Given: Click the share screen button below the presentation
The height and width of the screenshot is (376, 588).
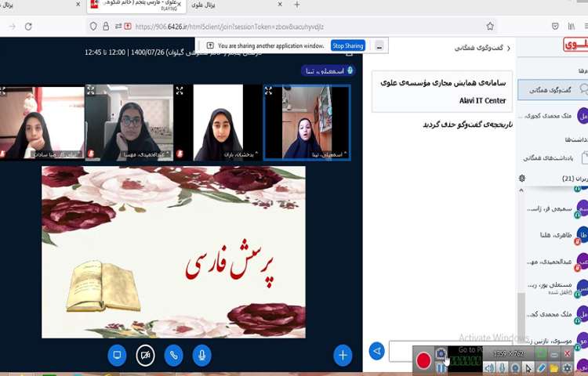Looking at the screenshot, I should [117, 355].
